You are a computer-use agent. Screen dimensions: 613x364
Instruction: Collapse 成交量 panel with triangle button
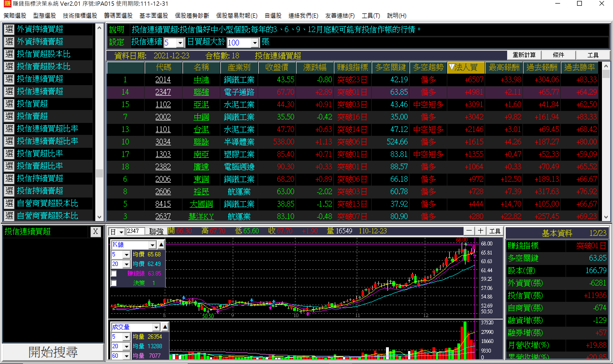coord(165,327)
